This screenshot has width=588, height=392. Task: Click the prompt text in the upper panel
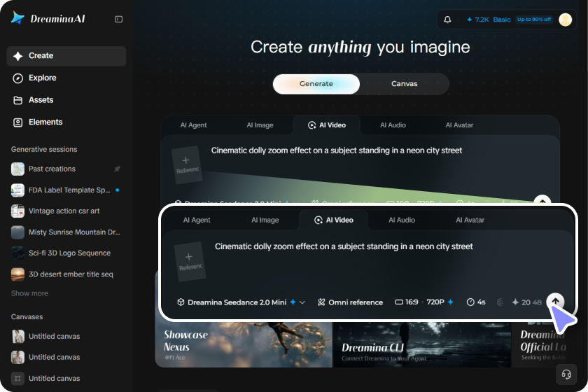[337, 150]
